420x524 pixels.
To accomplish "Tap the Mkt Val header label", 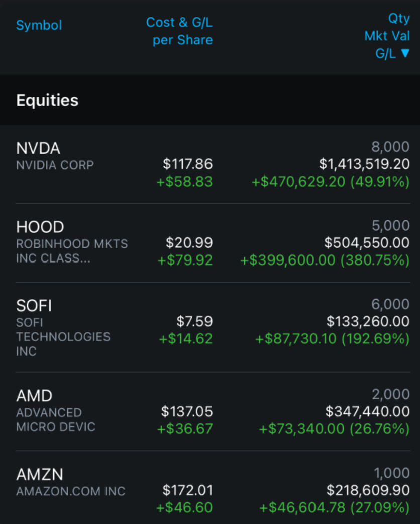I will [387, 36].
